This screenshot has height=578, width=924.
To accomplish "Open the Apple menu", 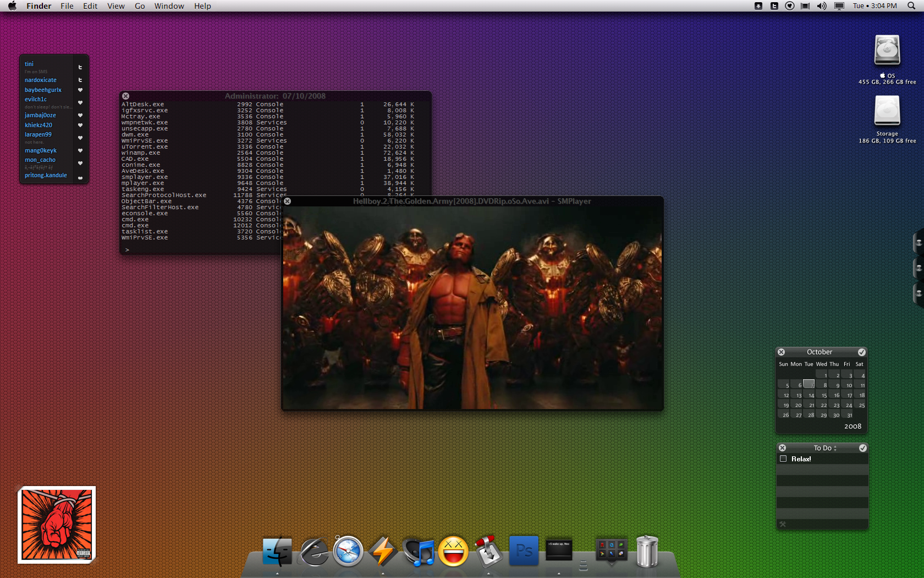I will (x=12, y=6).
